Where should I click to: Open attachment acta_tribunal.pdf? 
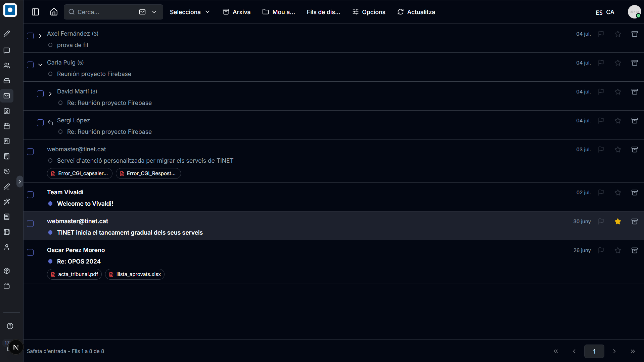click(x=74, y=274)
